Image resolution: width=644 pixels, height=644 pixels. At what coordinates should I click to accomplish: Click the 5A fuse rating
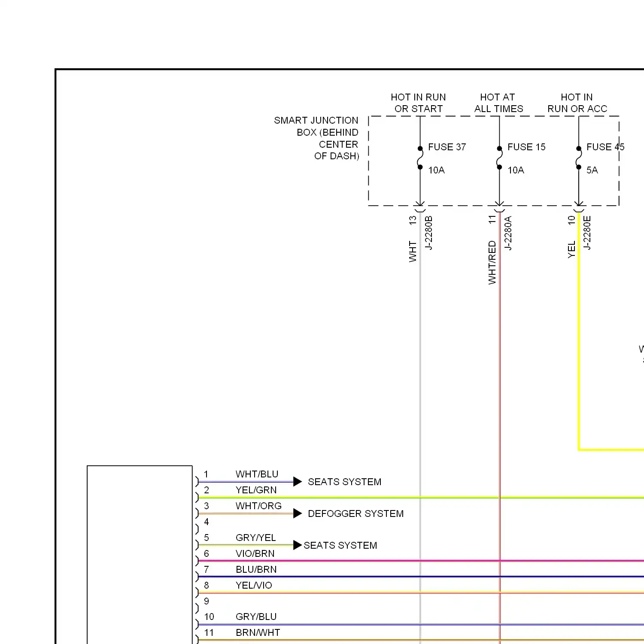[x=592, y=170]
